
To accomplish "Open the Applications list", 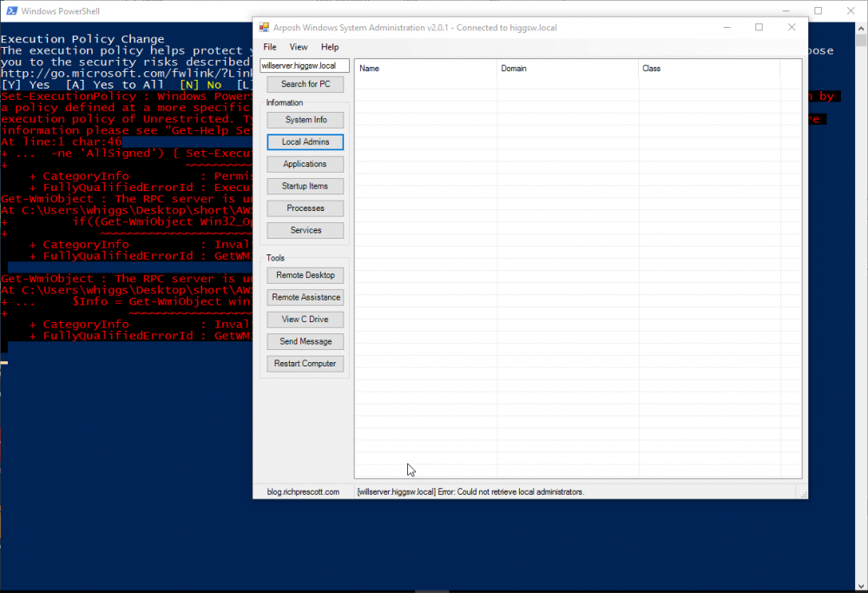I will point(305,164).
